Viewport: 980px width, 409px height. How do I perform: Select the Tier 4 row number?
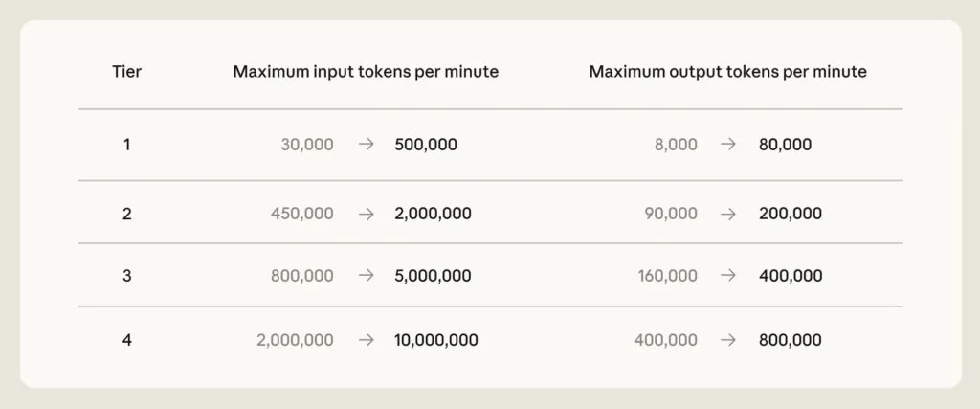(127, 340)
